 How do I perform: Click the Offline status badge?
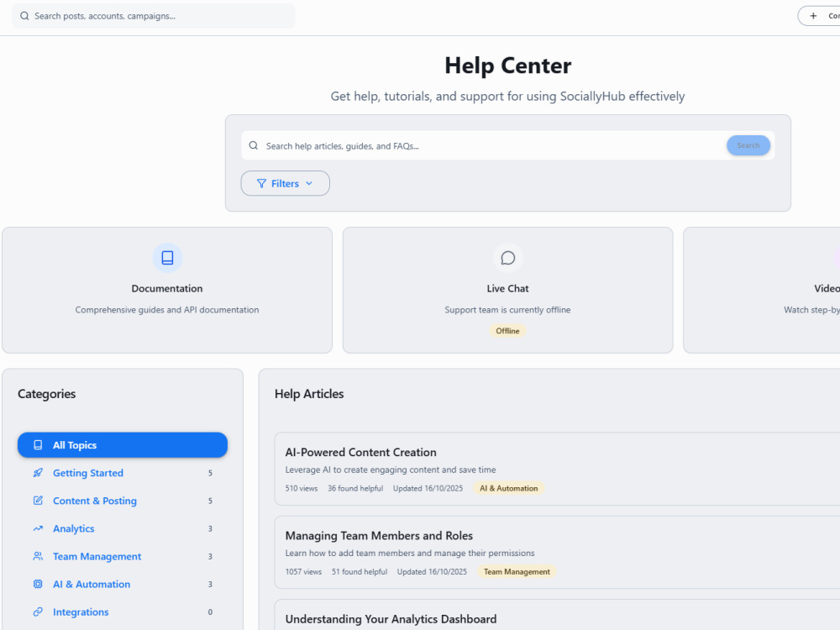click(x=508, y=331)
